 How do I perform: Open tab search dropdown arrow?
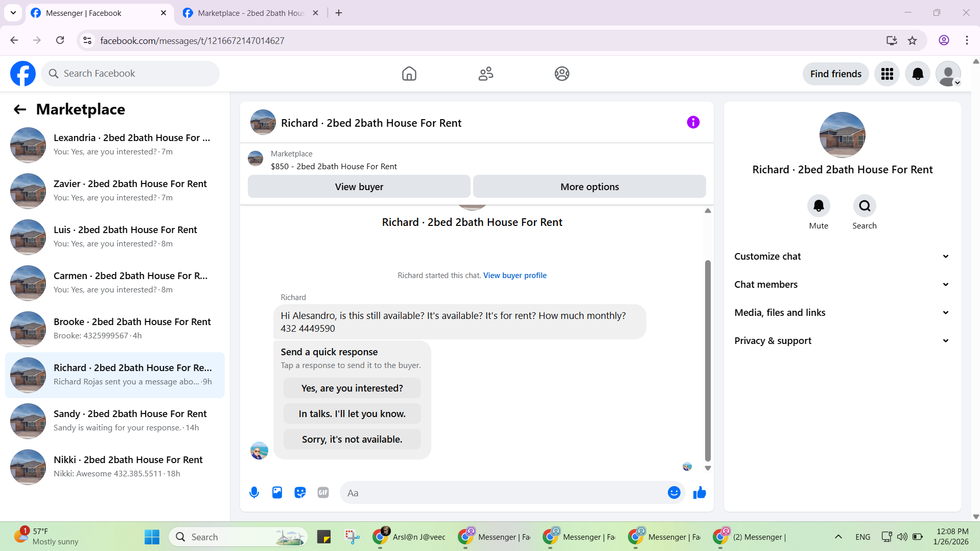[x=13, y=13]
